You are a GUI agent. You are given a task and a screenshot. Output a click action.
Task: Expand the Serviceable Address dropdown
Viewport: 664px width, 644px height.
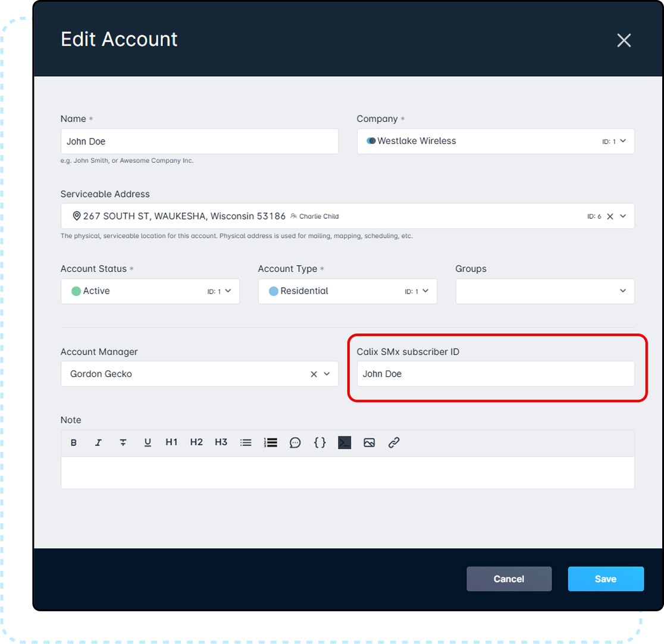tap(623, 216)
